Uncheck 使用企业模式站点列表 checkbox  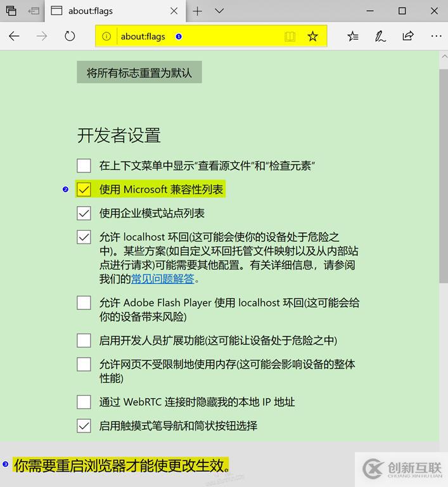coord(84,213)
